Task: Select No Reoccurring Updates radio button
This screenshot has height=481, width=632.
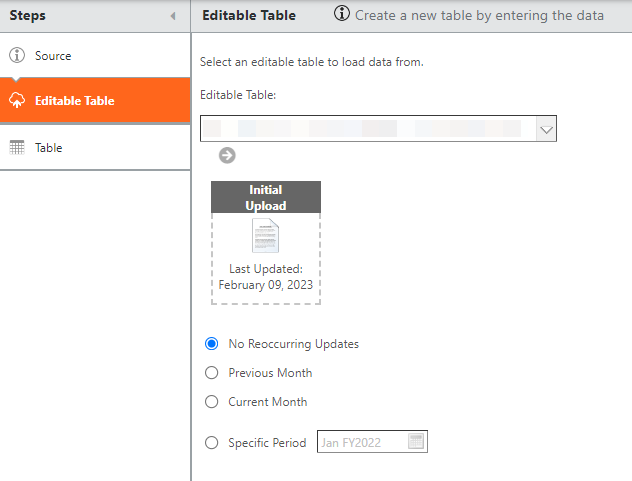Action: coord(212,344)
